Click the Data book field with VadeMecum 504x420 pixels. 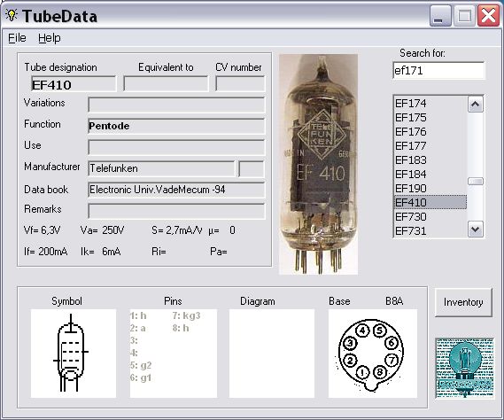pos(176,190)
